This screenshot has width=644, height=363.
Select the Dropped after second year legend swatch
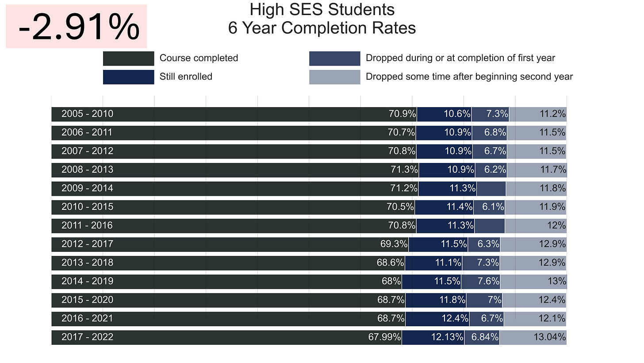tap(335, 77)
